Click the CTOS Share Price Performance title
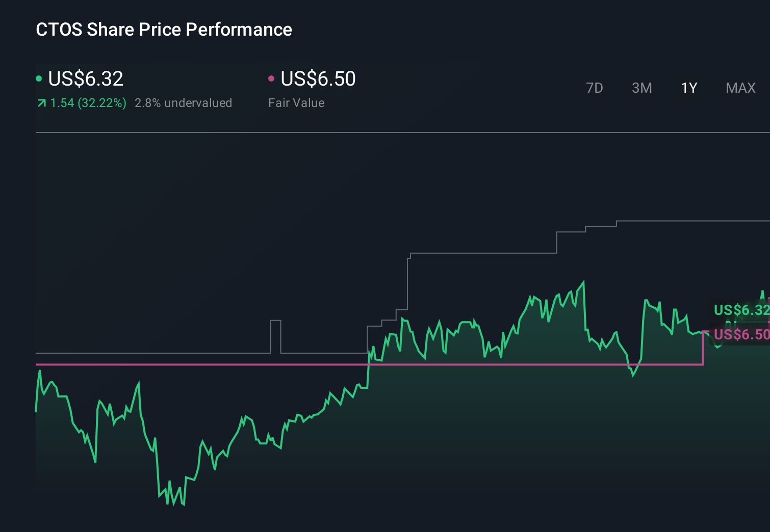The width and height of the screenshot is (770, 532). coord(164,30)
